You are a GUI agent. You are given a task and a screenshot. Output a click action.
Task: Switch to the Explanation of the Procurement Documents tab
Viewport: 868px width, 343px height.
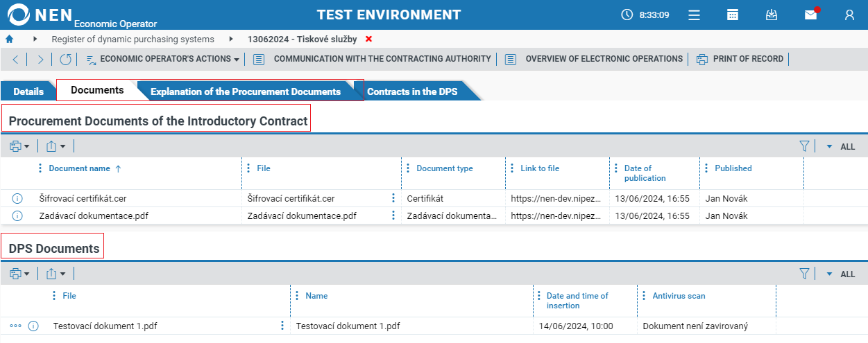pos(246,91)
